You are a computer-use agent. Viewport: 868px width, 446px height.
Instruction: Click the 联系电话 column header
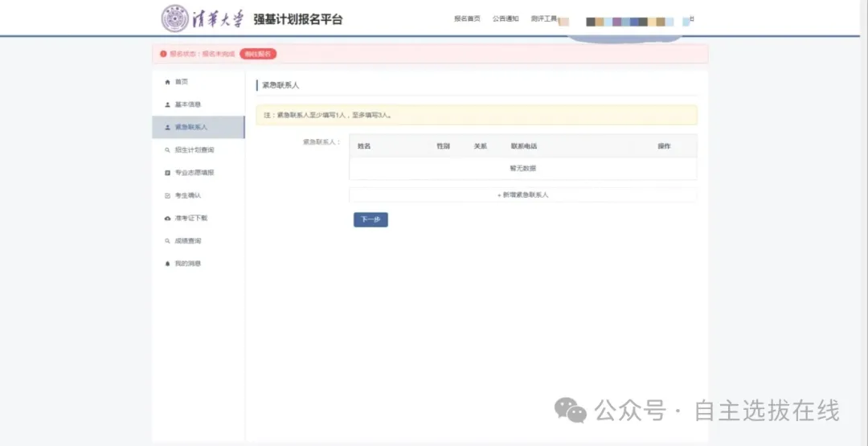[x=523, y=146]
